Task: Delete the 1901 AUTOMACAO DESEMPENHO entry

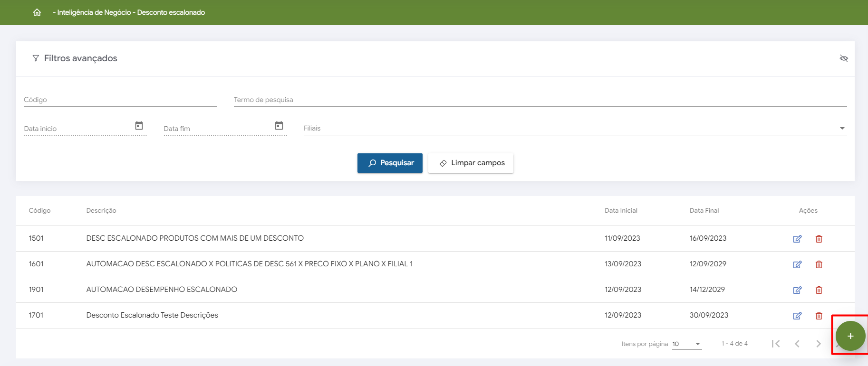Action: [x=819, y=290]
